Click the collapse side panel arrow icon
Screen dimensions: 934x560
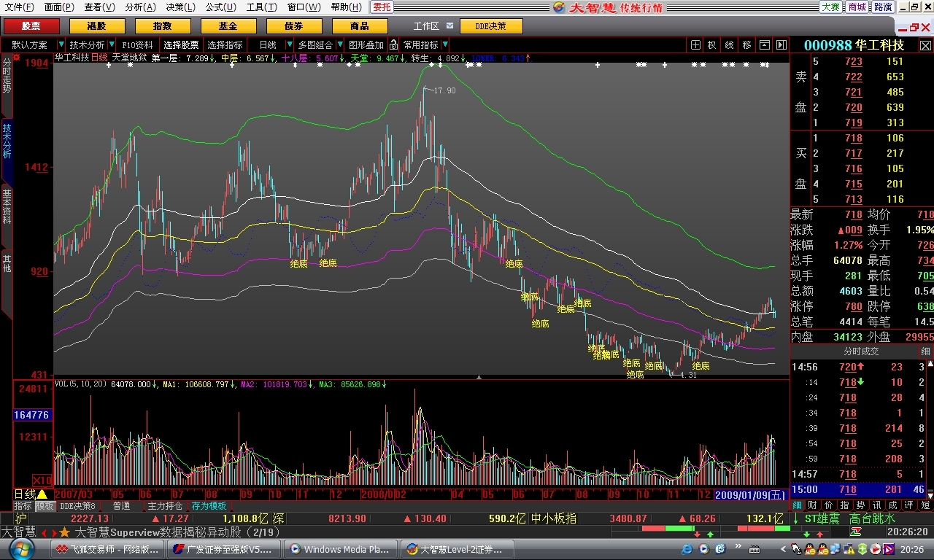point(781,45)
